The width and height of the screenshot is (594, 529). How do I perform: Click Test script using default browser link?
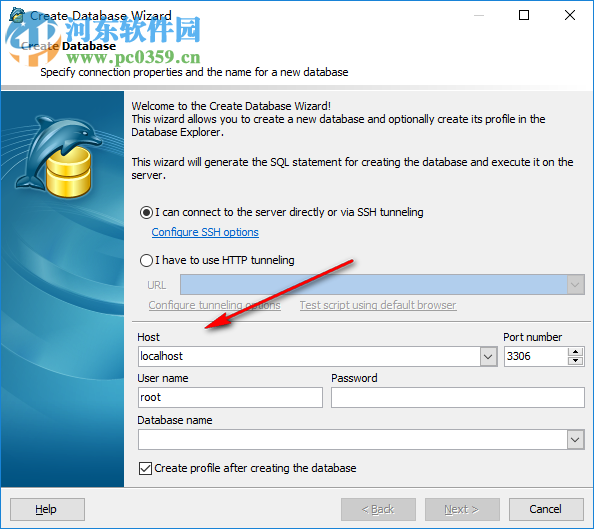point(378,305)
